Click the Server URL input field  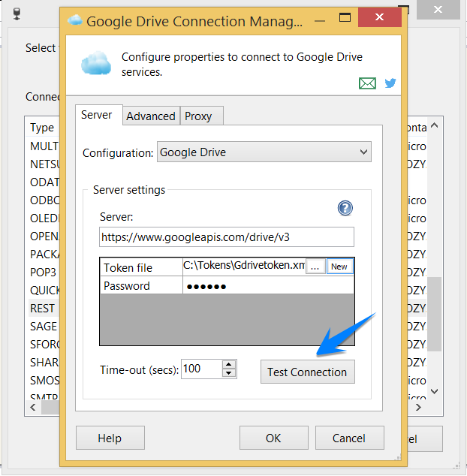tap(227, 237)
